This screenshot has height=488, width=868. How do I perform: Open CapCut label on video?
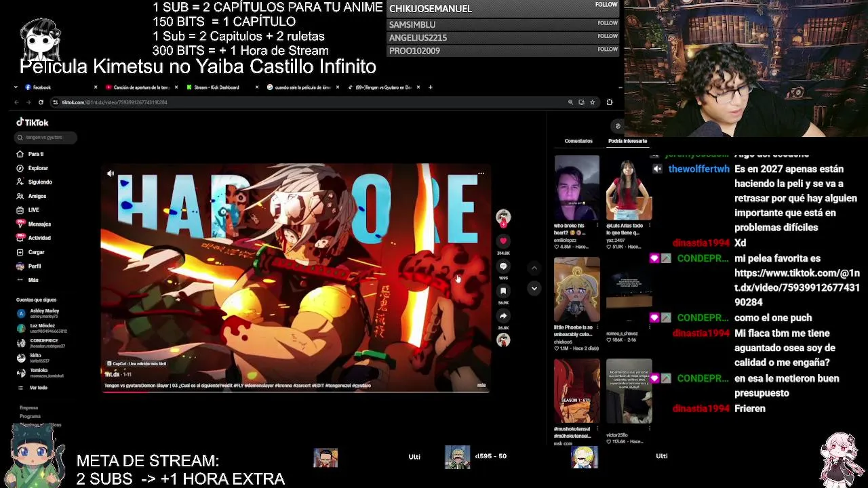tap(136, 364)
